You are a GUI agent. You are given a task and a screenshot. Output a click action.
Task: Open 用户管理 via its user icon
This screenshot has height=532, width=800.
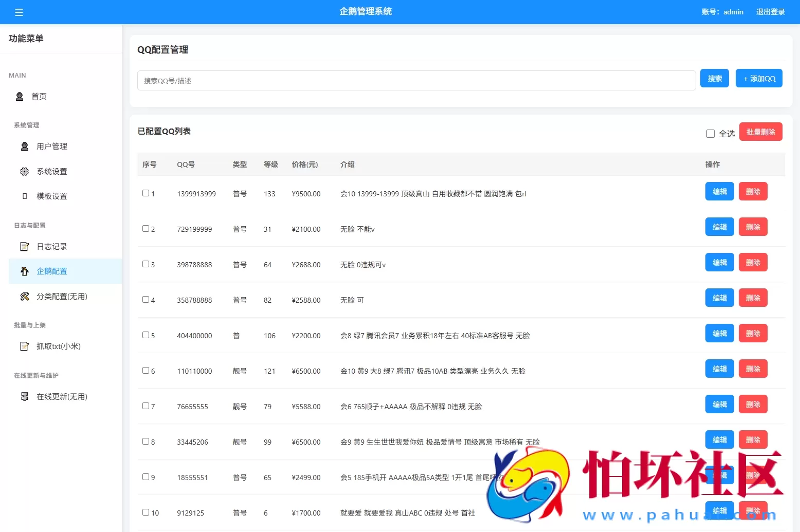pos(24,146)
